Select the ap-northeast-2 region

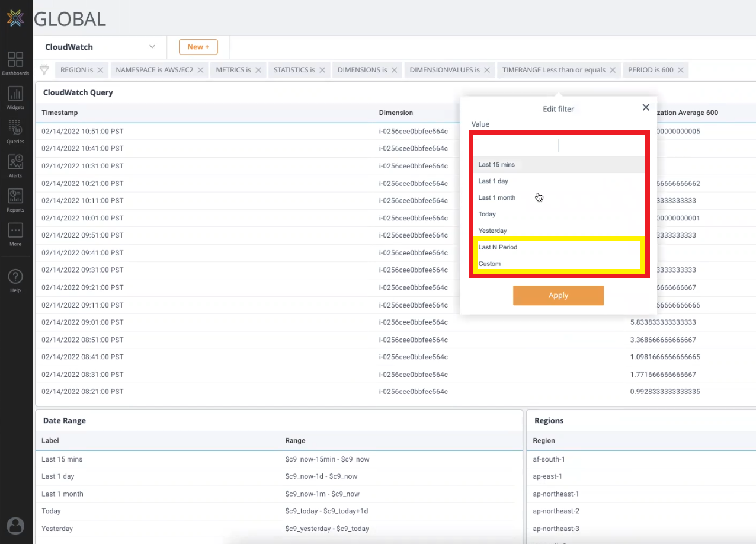(556, 511)
